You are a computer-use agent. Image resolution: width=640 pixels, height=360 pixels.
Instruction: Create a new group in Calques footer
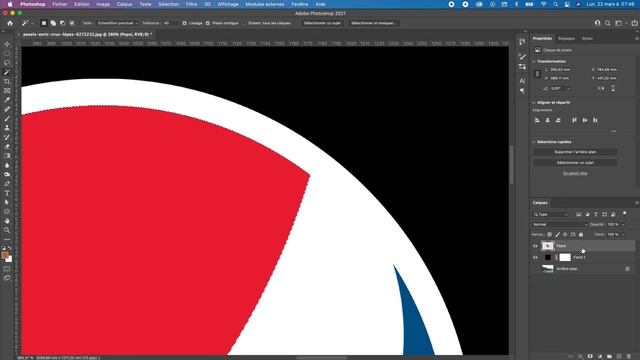tap(609, 356)
